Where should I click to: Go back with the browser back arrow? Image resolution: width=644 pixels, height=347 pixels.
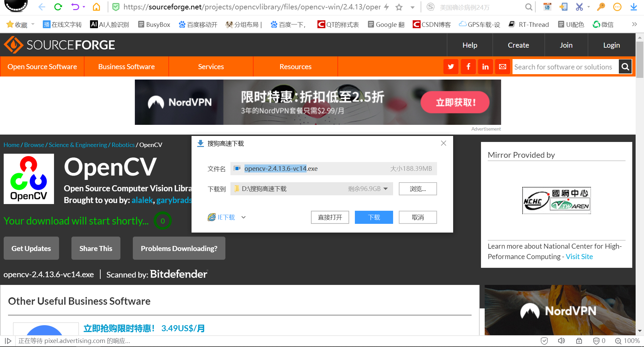(42, 7)
